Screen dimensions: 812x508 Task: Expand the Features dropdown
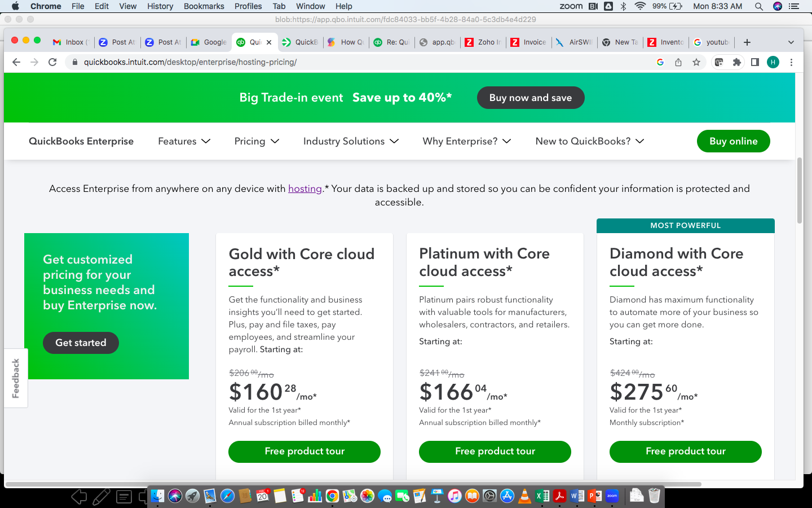pyautogui.click(x=184, y=141)
